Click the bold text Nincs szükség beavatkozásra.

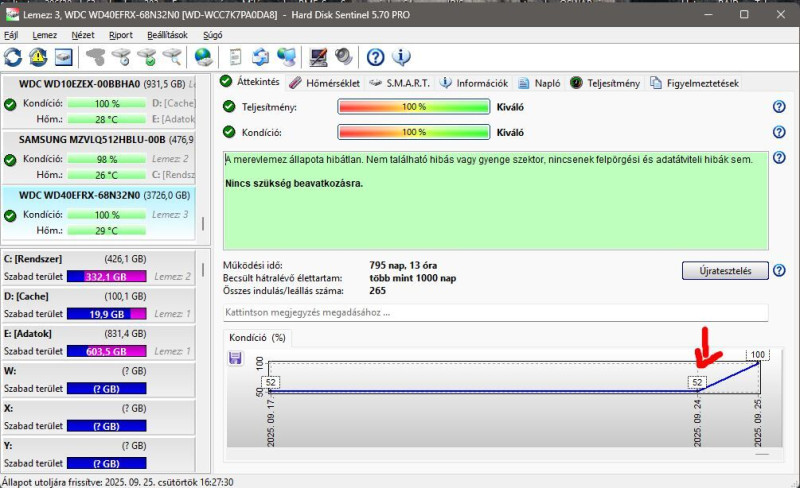click(x=294, y=183)
